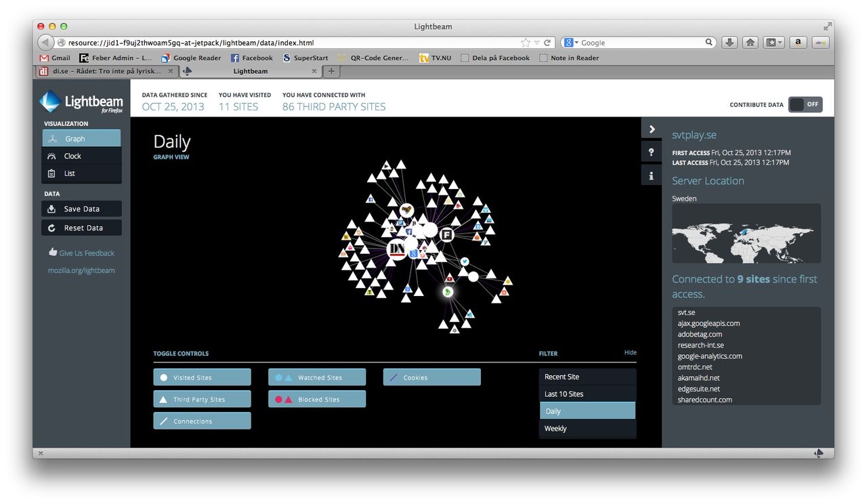Toggle Visited Sites visibility
The image size is (867, 504).
point(202,377)
